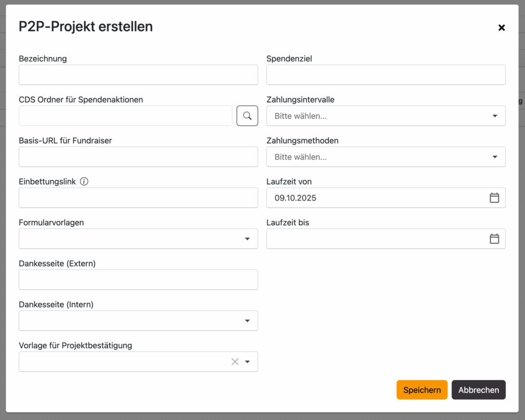
Task: Select the CDS Ordner für Spendenaktionen field
Action: coord(126,116)
